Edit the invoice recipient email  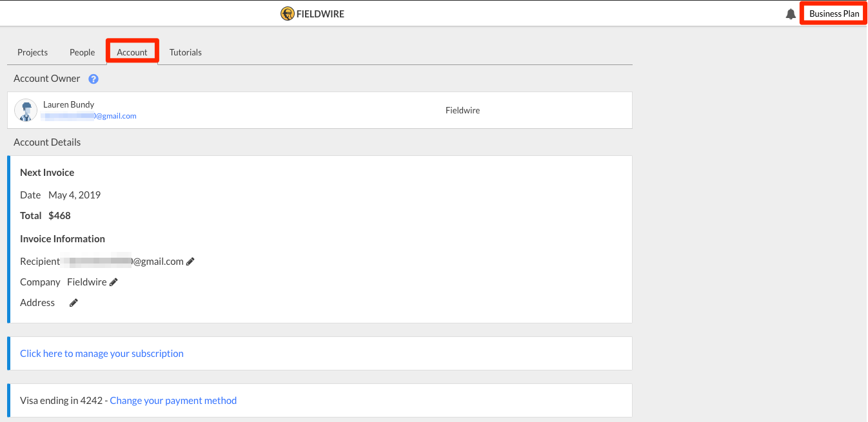pos(190,262)
